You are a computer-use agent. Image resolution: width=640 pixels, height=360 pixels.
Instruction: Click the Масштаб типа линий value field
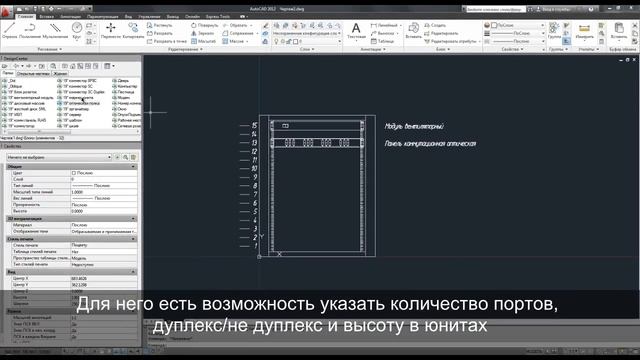104,192
